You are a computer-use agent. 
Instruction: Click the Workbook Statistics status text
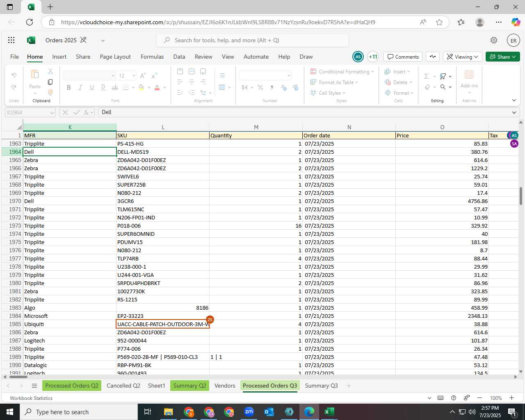pyautogui.click(x=31, y=398)
